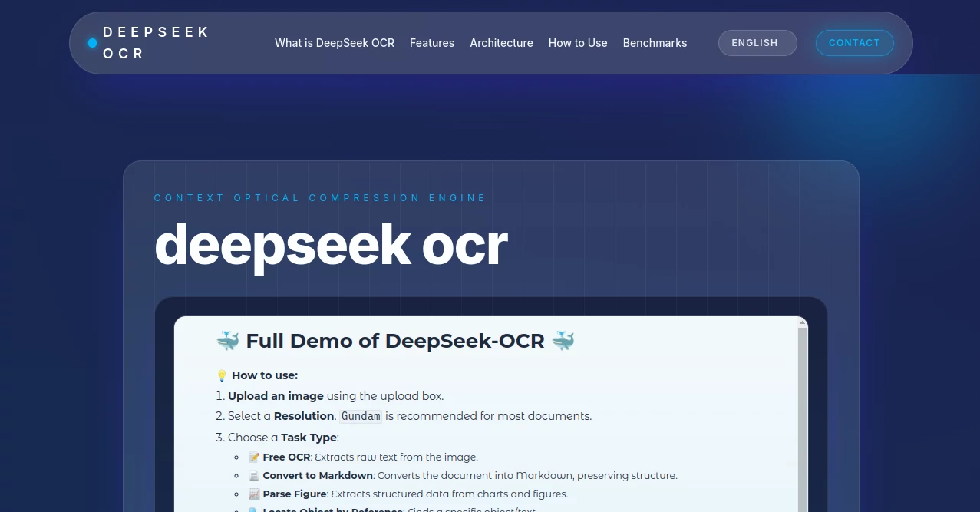
Task: Click the lightbulb icon beside How to use
Action: 222,375
